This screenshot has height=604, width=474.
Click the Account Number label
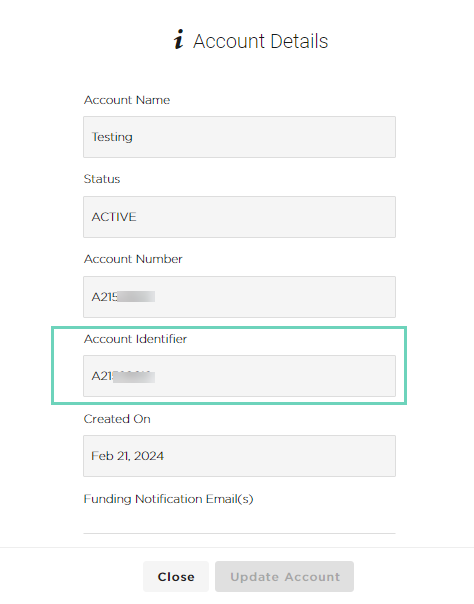point(133,259)
